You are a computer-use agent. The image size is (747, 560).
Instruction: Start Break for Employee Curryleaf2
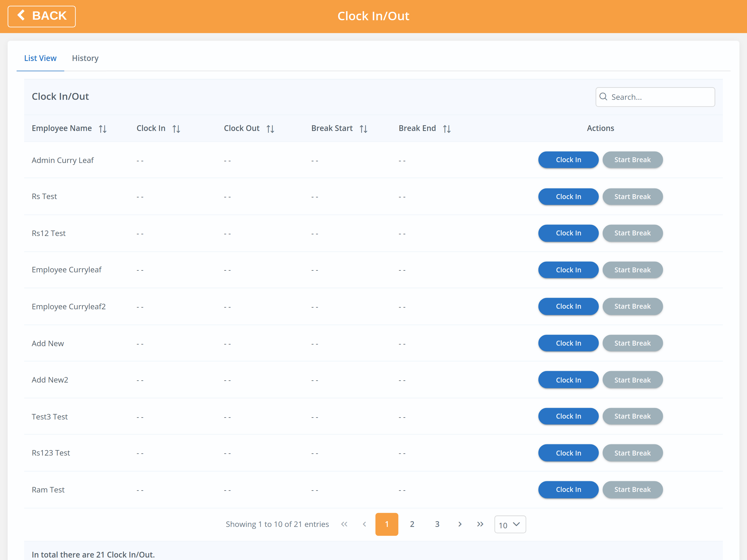pyautogui.click(x=632, y=306)
